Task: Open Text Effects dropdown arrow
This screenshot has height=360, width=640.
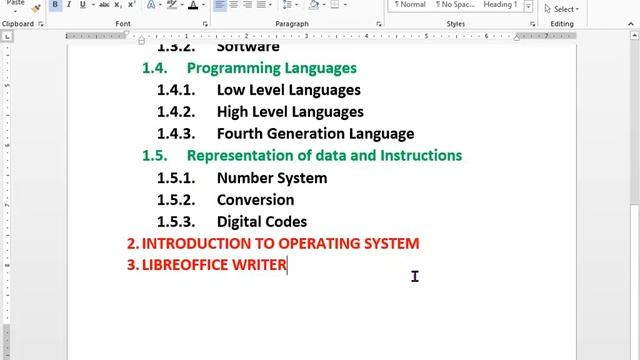Action: pyautogui.click(x=160, y=4)
